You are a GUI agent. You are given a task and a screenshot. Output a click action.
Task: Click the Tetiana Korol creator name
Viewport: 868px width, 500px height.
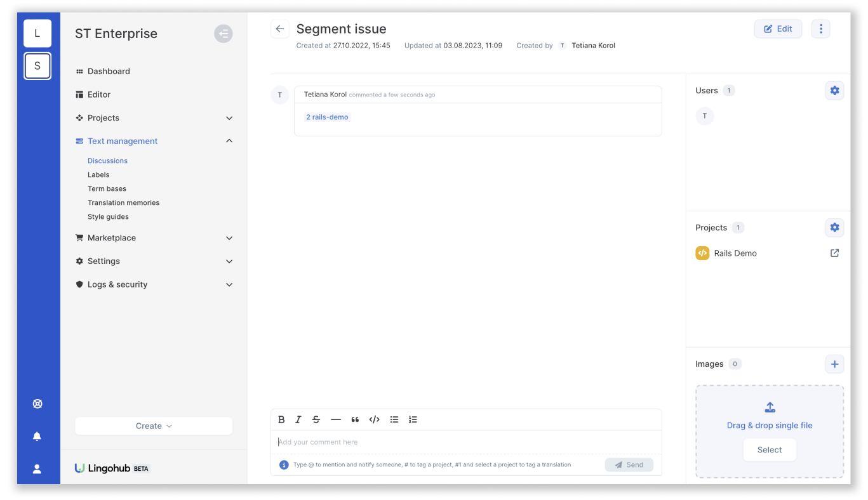click(x=593, y=46)
